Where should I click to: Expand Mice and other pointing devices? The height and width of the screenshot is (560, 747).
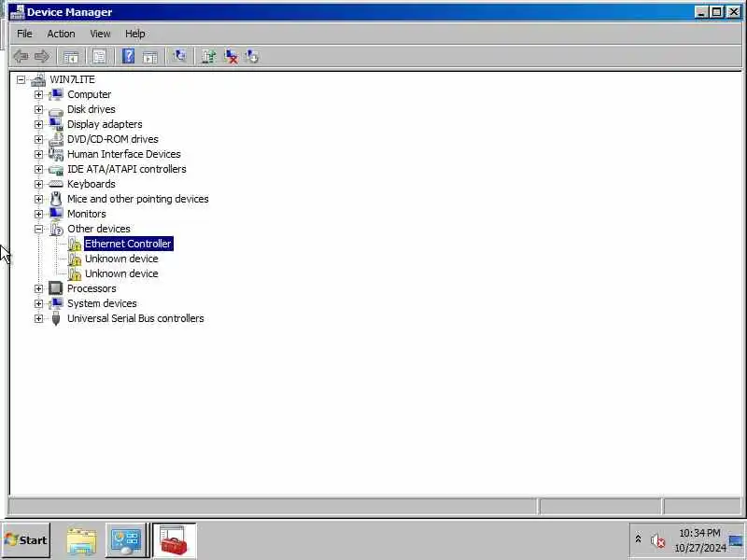[38, 199]
